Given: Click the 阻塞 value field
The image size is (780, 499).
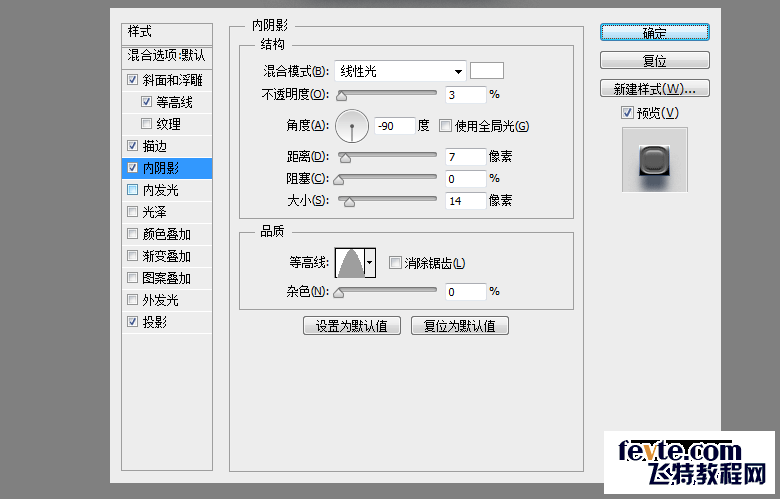Looking at the screenshot, I should click(465, 179).
